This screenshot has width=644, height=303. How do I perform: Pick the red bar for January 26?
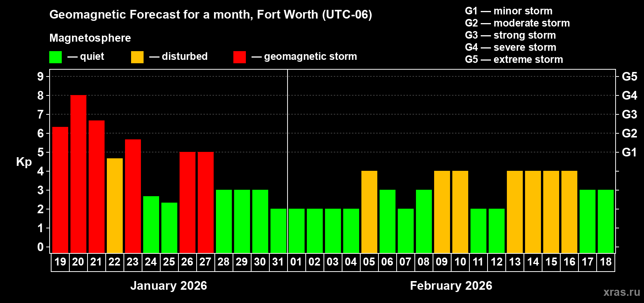tap(188, 202)
